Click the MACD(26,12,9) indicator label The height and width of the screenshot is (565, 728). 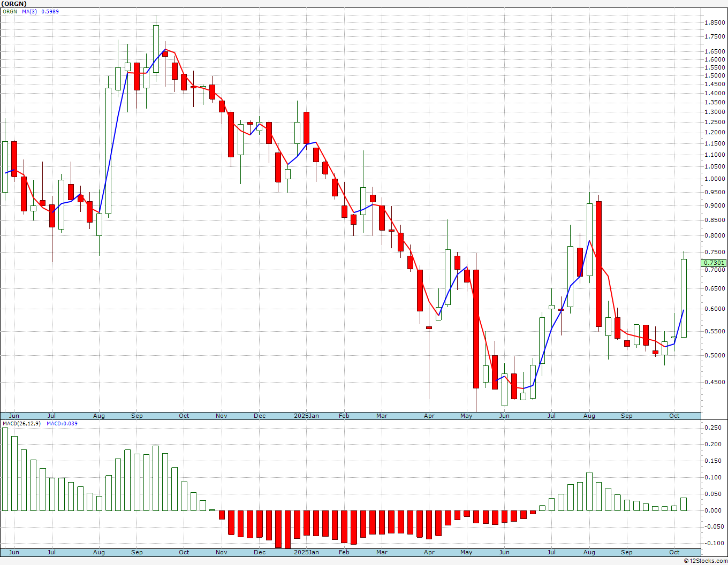coord(21,423)
